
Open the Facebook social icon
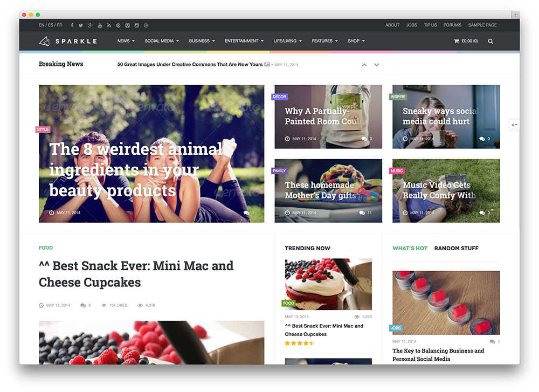click(x=72, y=25)
